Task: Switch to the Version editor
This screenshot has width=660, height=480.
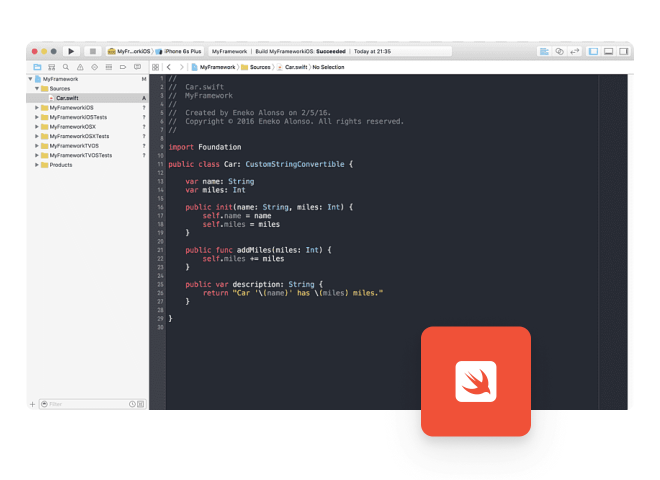Action: pyautogui.click(x=574, y=51)
